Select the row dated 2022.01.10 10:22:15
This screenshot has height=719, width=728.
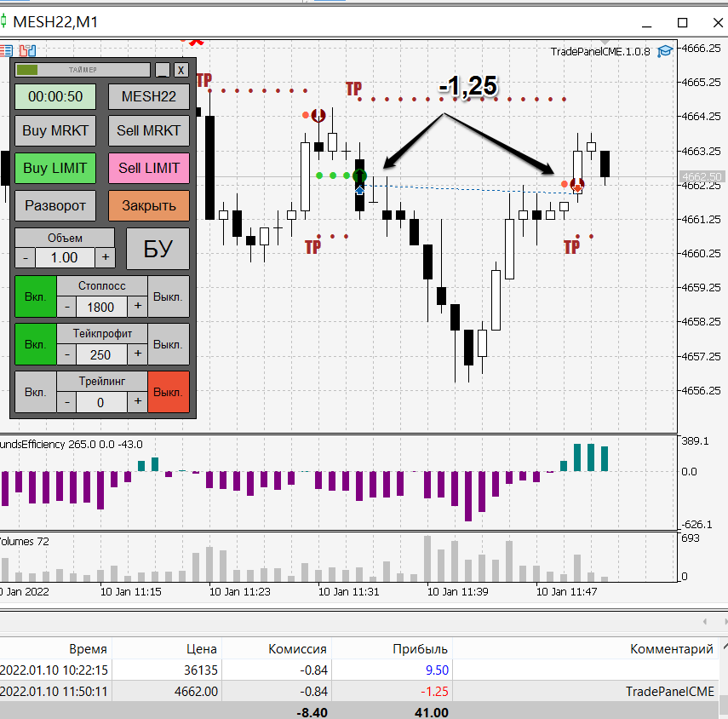[359, 670]
